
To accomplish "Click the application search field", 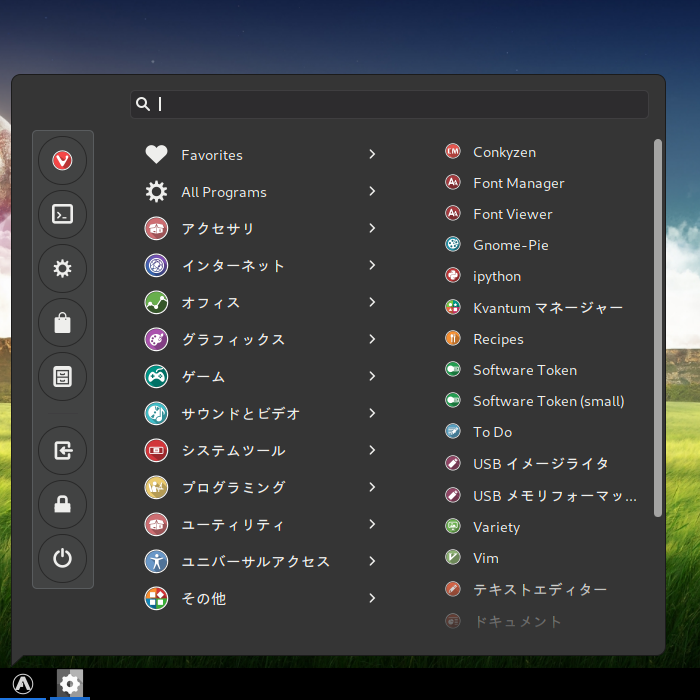I will pyautogui.click(x=389, y=104).
